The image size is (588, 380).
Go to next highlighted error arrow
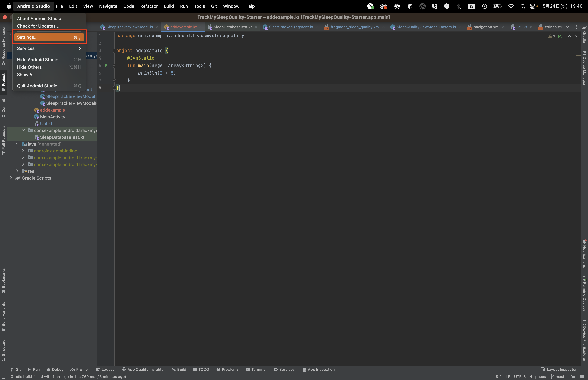click(x=577, y=36)
